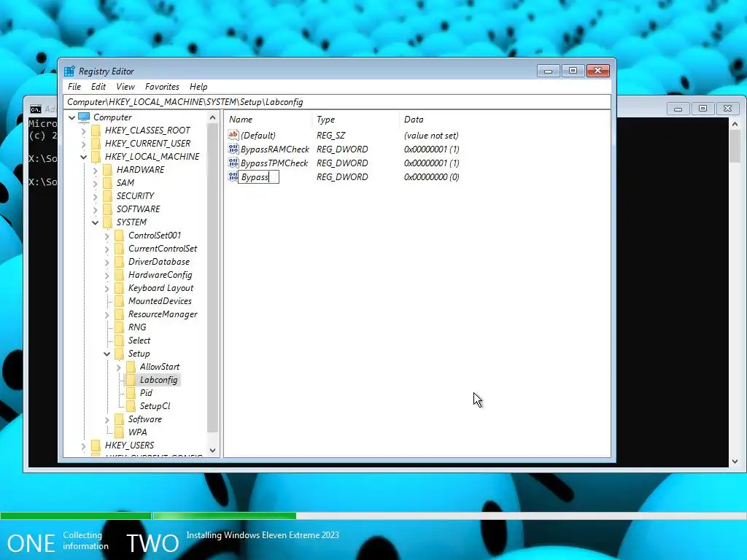The width and height of the screenshot is (747, 560).
Task: Click the Computer icon in the tree
Action: pos(84,117)
